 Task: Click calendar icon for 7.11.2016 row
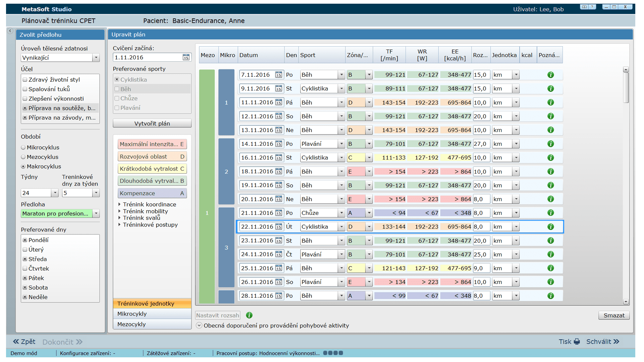click(x=278, y=75)
